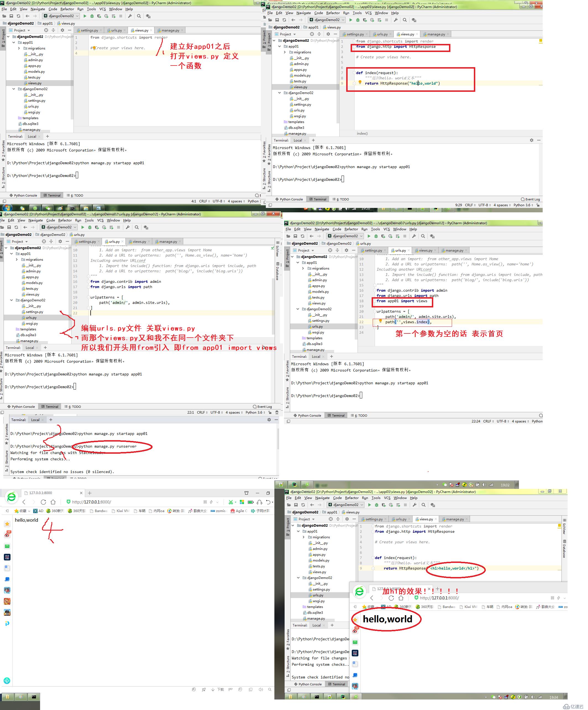
Task: Open Kiwi VM bookmark in plain hello,world browser
Action: (120, 511)
